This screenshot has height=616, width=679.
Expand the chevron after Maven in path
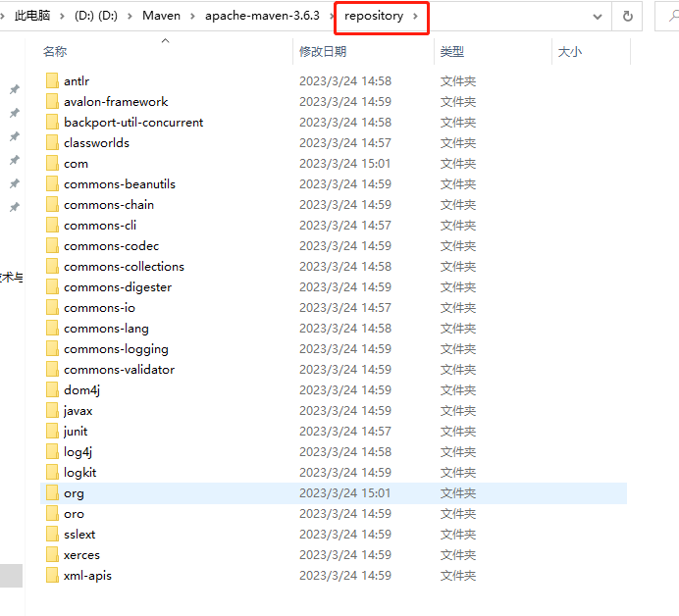pyautogui.click(x=192, y=16)
